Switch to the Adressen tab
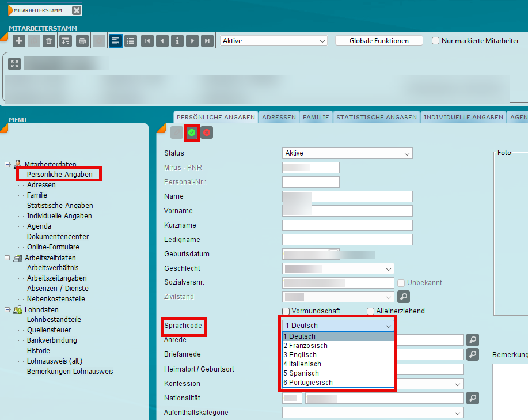Screen dimensions: 528x420 279,117
